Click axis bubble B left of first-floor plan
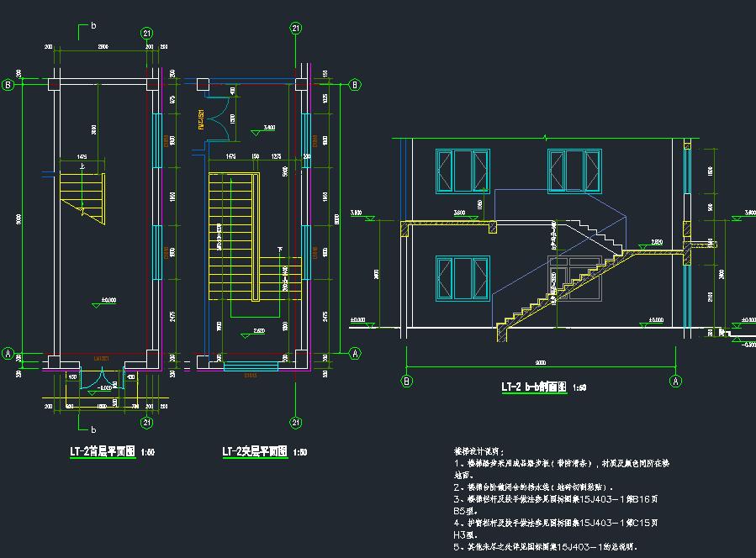The image size is (756, 558). click(8, 85)
